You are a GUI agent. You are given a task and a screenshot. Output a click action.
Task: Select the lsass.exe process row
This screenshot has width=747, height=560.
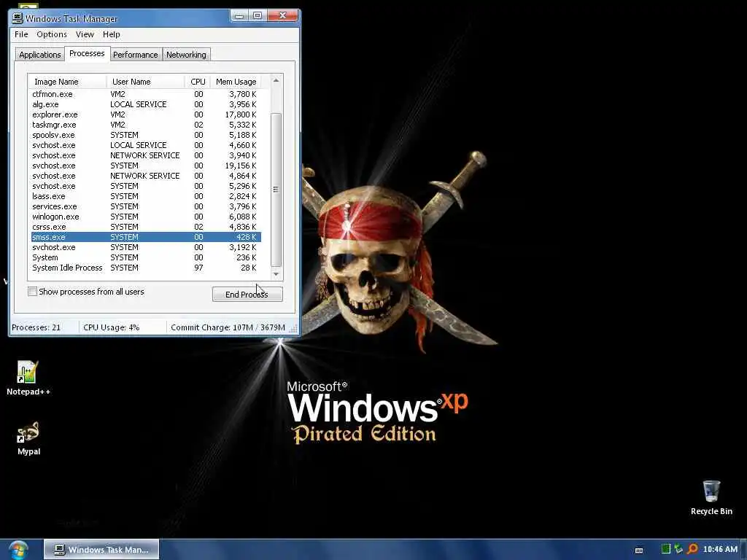point(146,196)
